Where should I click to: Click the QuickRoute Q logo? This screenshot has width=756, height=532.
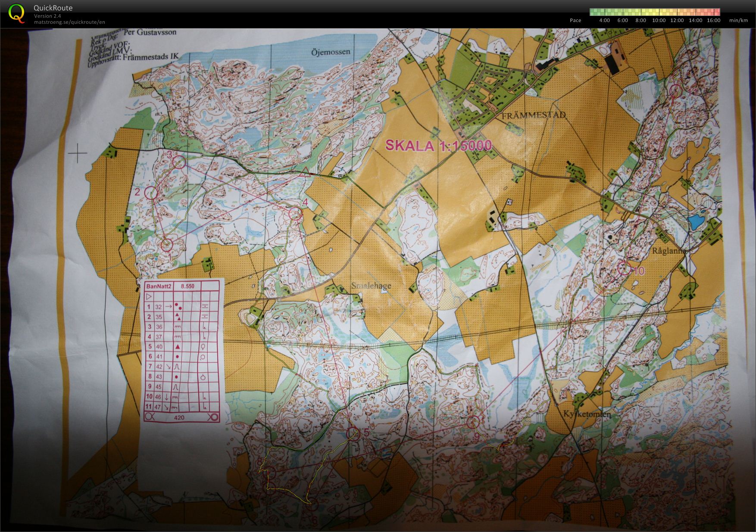click(16, 13)
